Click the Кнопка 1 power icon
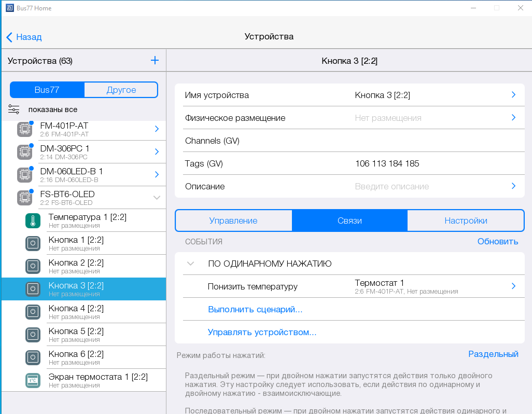Screen dimensions: 532x414 (33, 243)
